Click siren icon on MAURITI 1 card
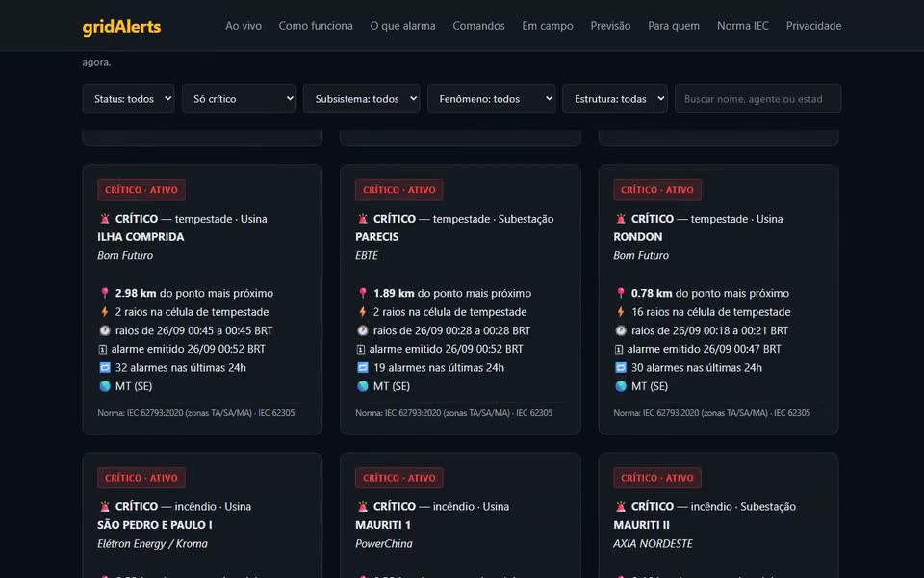This screenshot has height=578, width=924. [x=363, y=507]
